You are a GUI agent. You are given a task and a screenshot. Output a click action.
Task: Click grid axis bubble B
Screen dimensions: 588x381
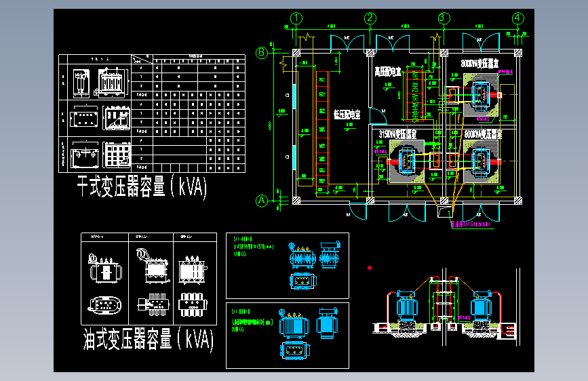click(x=262, y=52)
